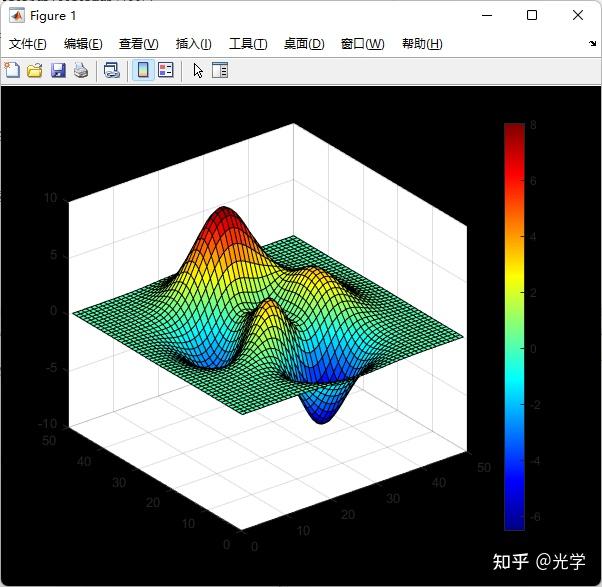Create a new figure with the New icon
602x587 pixels.
point(12,70)
